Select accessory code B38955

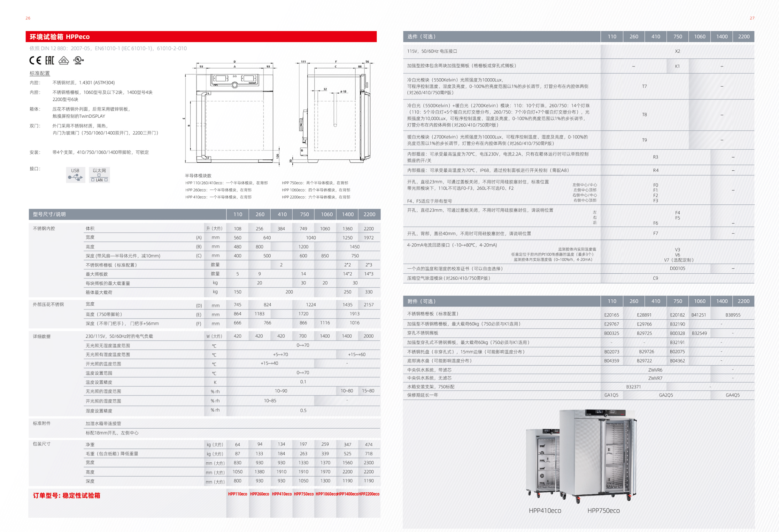pyautogui.click(x=733, y=315)
